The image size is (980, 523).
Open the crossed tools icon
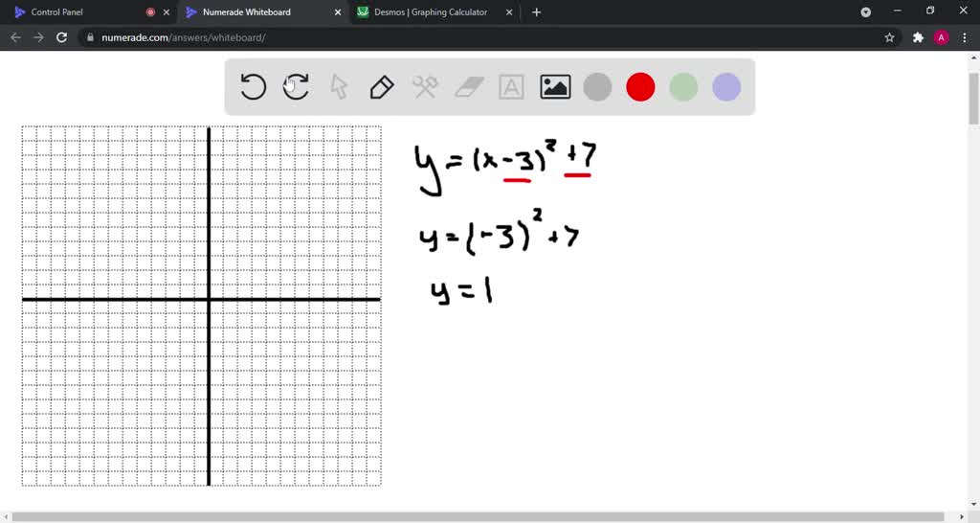425,87
